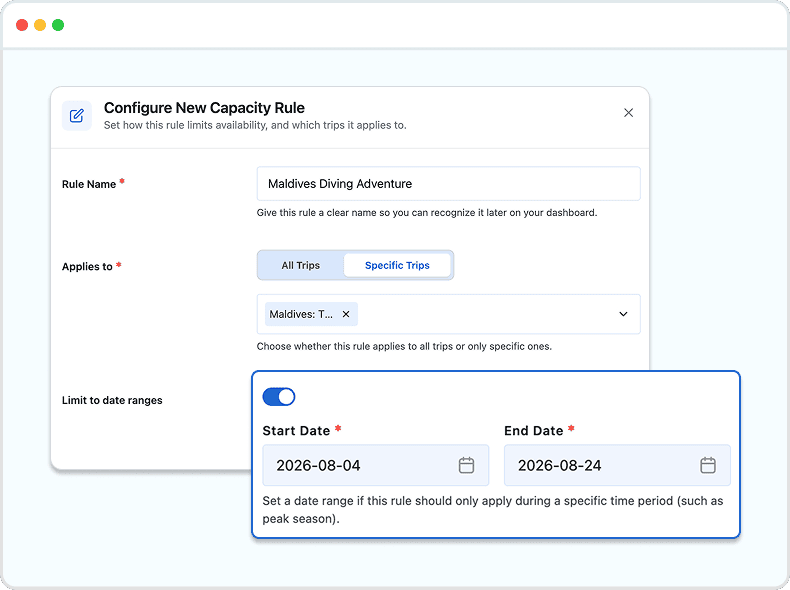The image size is (790, 590).
Task: Click the 'End Date' label
Action: pyautogui.click(x=534, y=431)
